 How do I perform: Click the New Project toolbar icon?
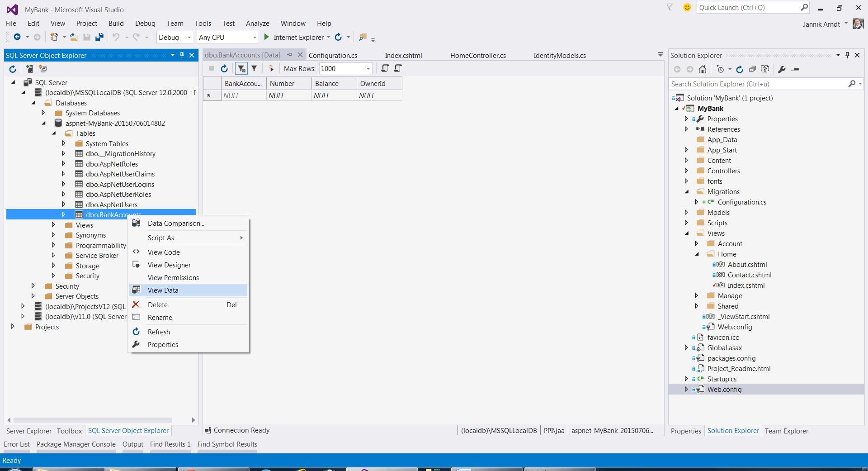pos(54,37)
